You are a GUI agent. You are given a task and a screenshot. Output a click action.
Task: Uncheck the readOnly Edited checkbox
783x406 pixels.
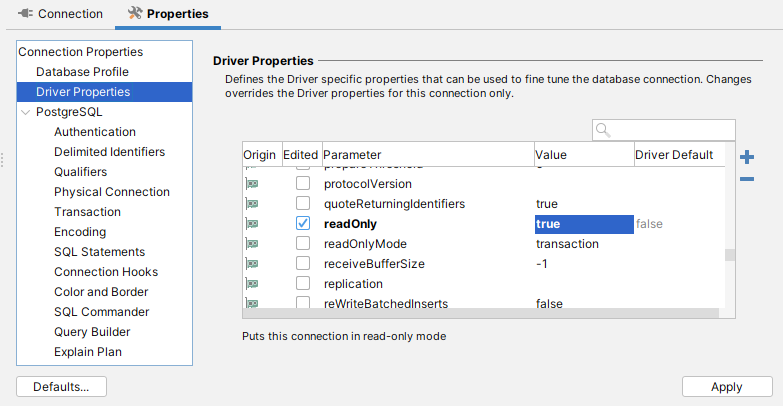(x=303, y=224)
